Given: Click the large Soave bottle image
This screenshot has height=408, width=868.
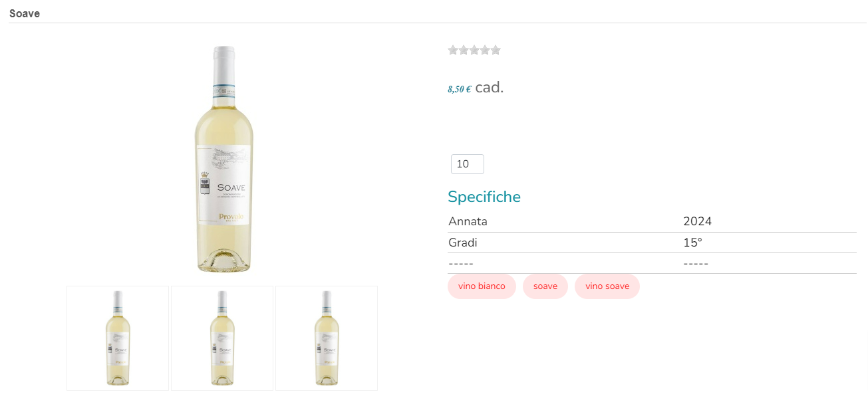Looking at the screenshot, I should pos(224,159).
